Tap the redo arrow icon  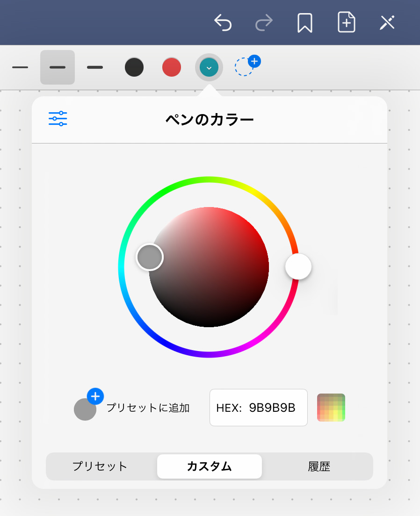[x=264, y=22]
